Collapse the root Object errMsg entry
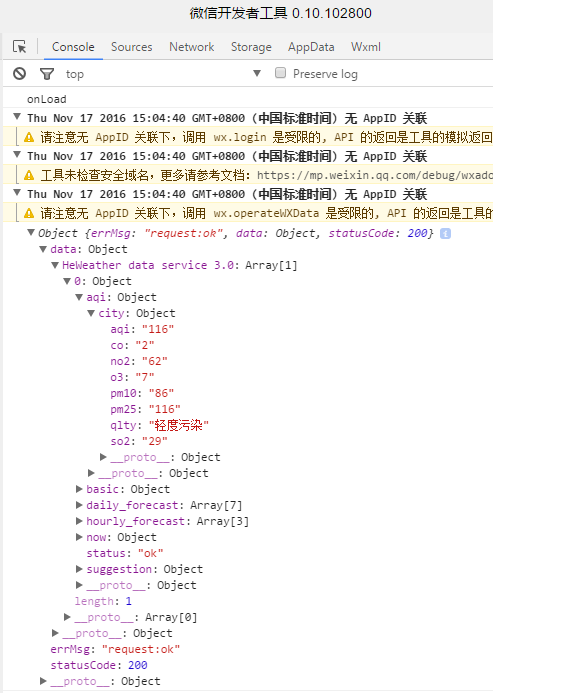The height and width of the screenshot is (693, 574). [31, 232]
